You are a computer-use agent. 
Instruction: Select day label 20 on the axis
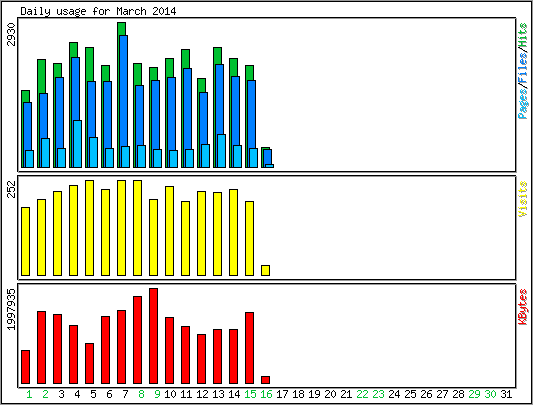330,394
